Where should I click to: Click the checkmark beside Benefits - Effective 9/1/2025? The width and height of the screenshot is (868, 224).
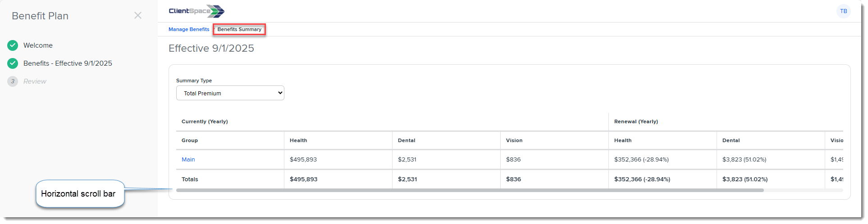tap(13, 63)
